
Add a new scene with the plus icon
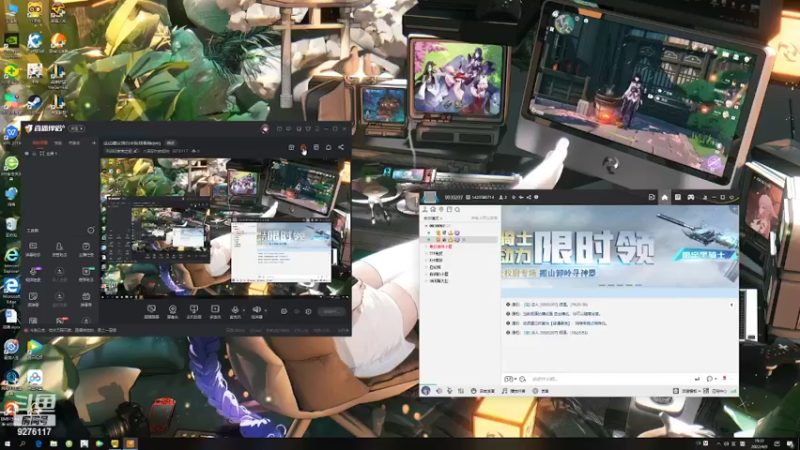(x=94, y=143)
